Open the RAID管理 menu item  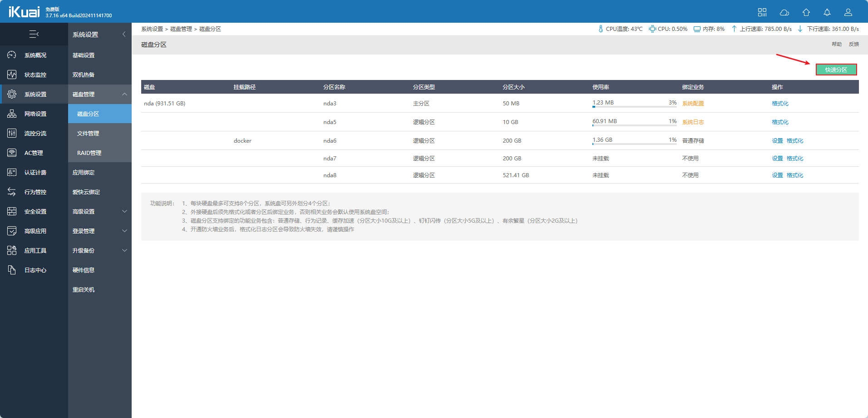click(x=89, y=153)
